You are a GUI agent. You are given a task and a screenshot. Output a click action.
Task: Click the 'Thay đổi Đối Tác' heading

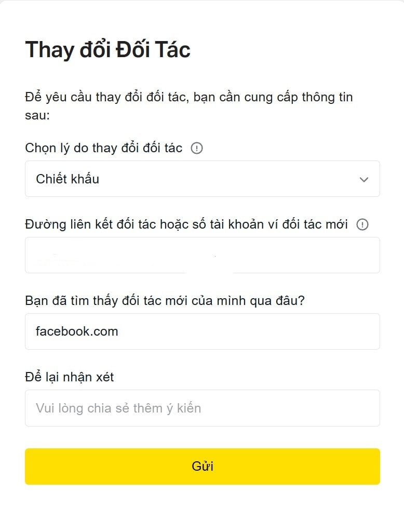[108, 50]
